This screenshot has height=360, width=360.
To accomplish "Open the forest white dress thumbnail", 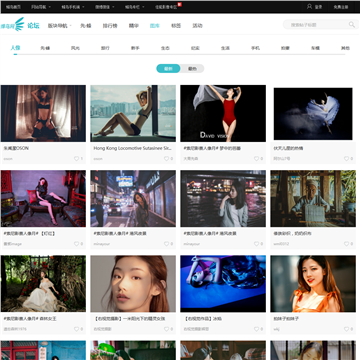I will pos(43,284).
